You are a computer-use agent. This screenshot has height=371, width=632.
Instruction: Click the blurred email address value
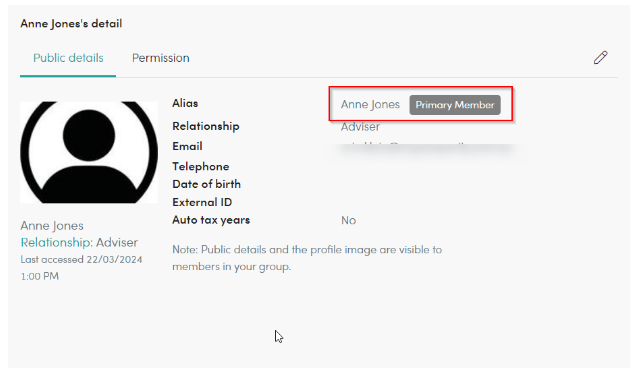point(419,147)
